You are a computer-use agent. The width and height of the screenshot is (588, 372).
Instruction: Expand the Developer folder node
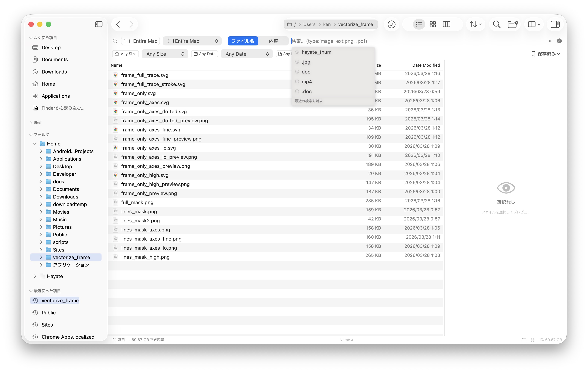coord(41,174)
